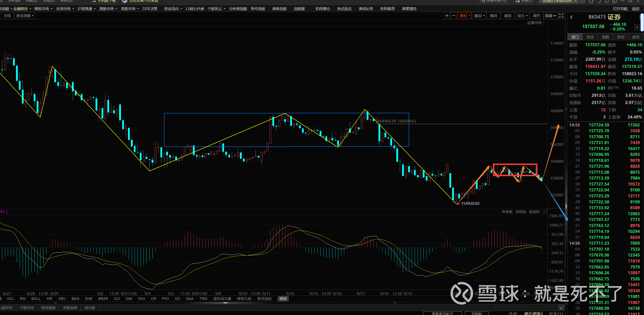Expand the 更多周期 period dropdown

point(25,16)
